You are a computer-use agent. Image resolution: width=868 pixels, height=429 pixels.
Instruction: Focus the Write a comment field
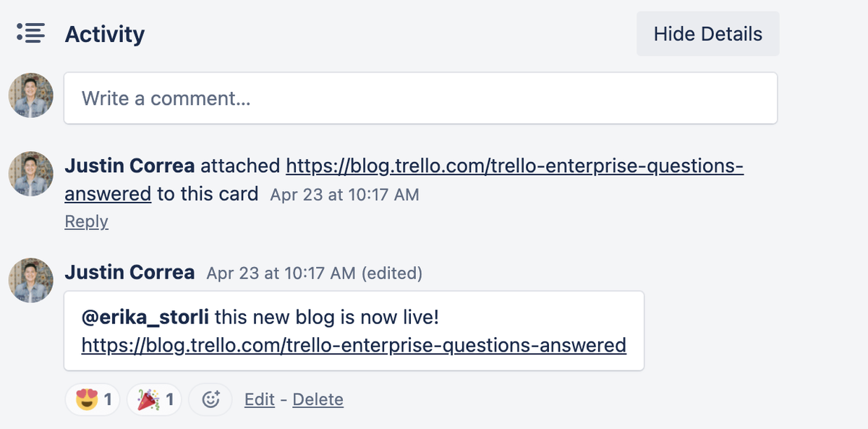pyautogui.click(x=420, y=98)
